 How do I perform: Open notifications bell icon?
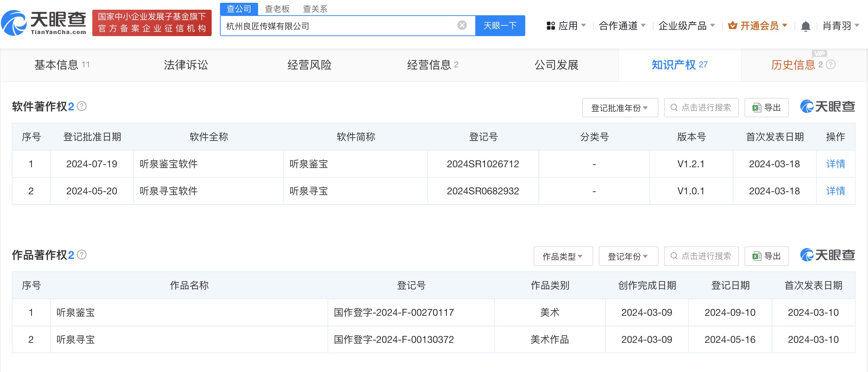806,26
